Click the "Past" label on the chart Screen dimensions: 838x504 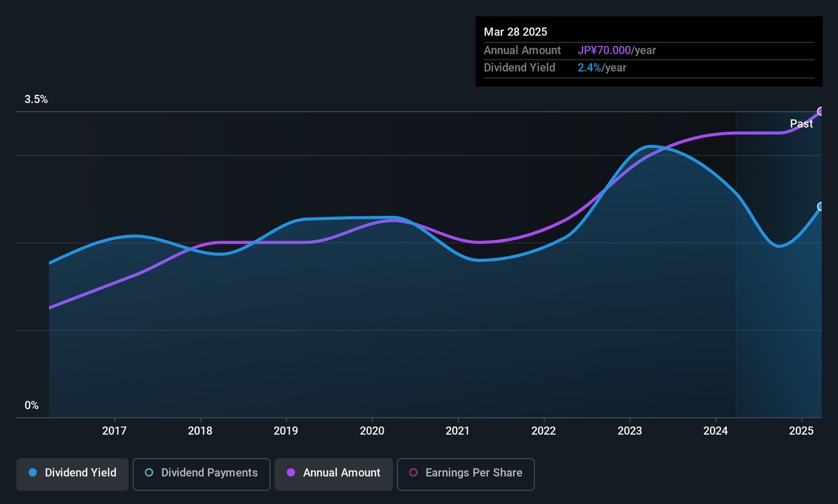coord(801,124)
